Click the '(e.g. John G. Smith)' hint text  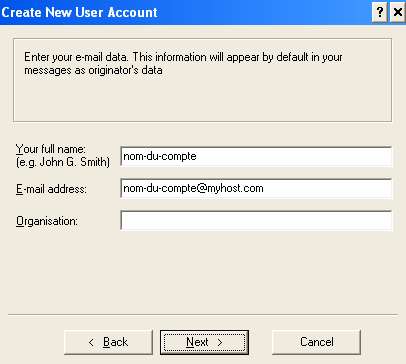(x=63, y=162)
